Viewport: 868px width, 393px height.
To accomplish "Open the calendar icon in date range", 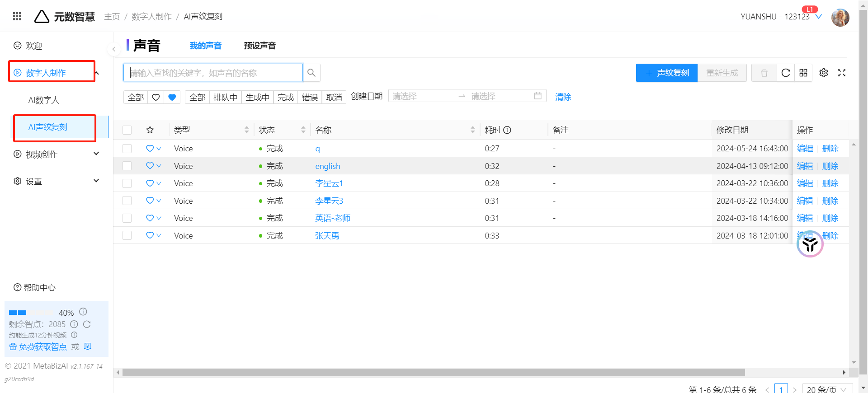I will click(538, 96).
